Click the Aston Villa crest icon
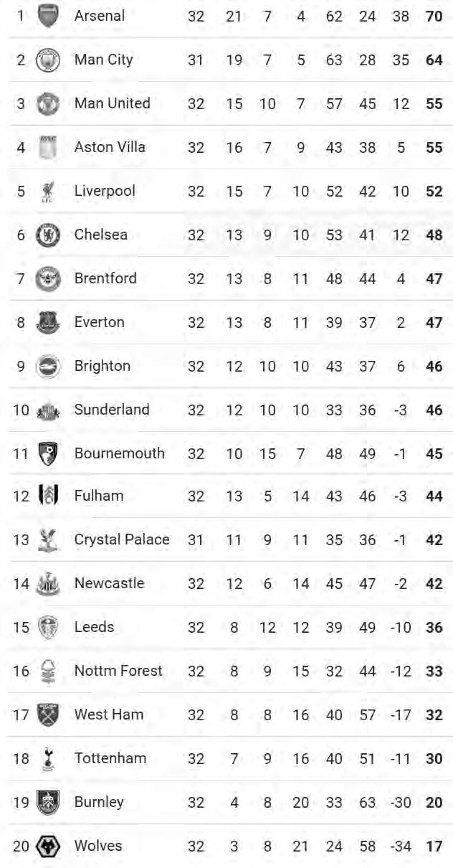Image resolution: width=453 pixels, height=868 pixels. [x=48, y=147]
